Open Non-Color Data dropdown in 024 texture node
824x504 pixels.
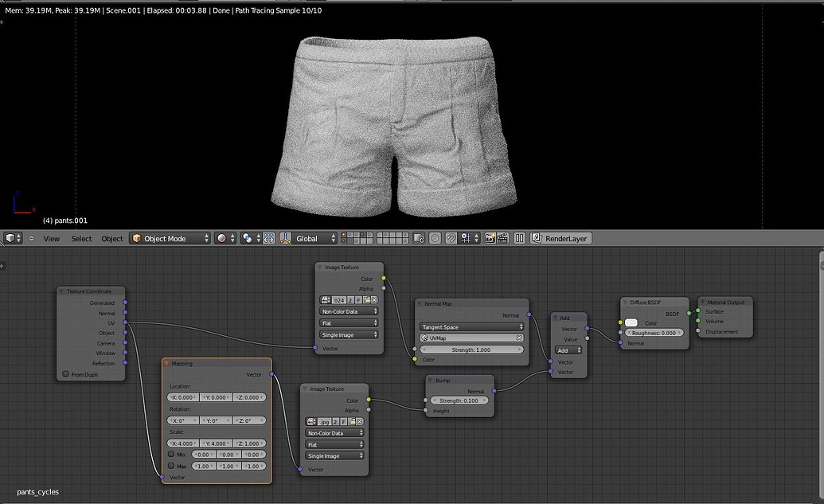[x=349, y=311]
